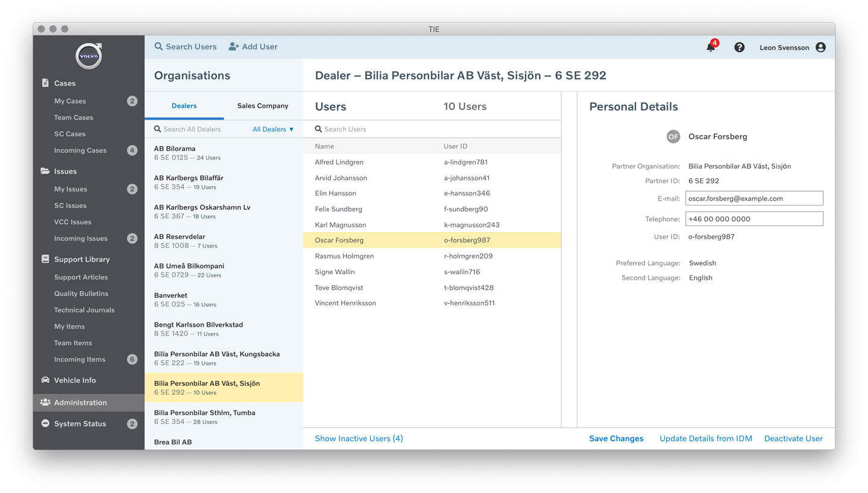Open Technical Journals in sidebar
Image resolution: width=868 pixels, height=493 pixels.
84,310
